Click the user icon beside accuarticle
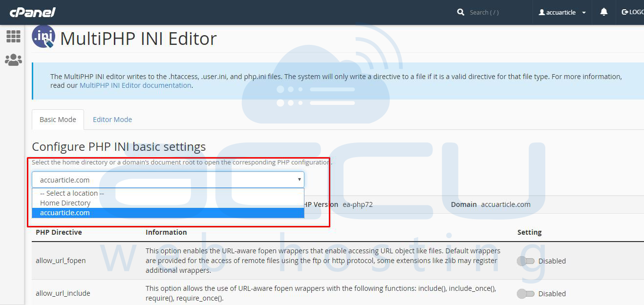The image size is (644, 305). click(x=541, y=12)
